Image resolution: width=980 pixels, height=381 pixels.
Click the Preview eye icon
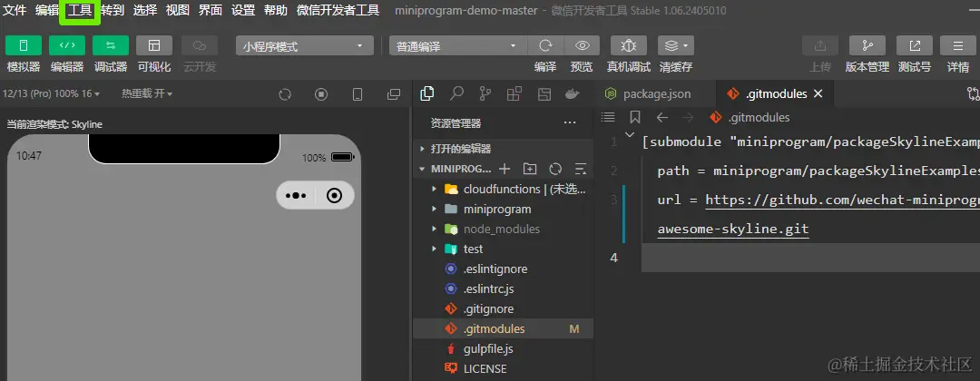pos(582,45)
